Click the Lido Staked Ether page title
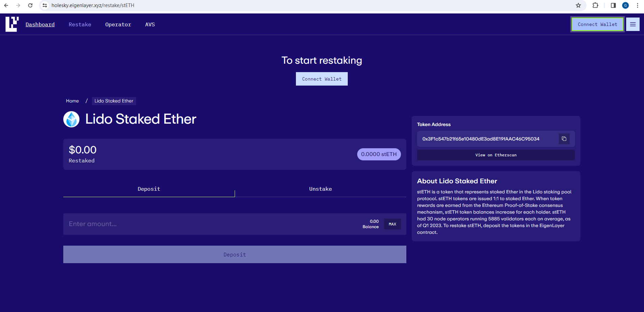 pos(141,119)
